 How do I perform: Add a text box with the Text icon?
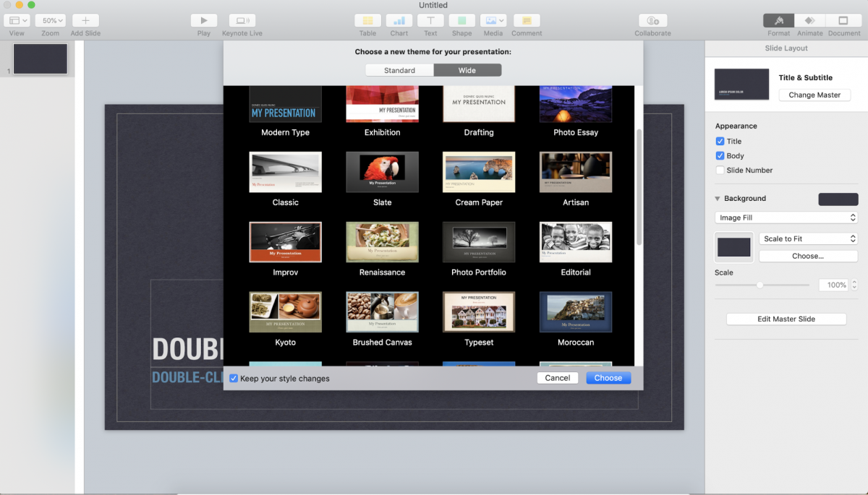point(430,21)
